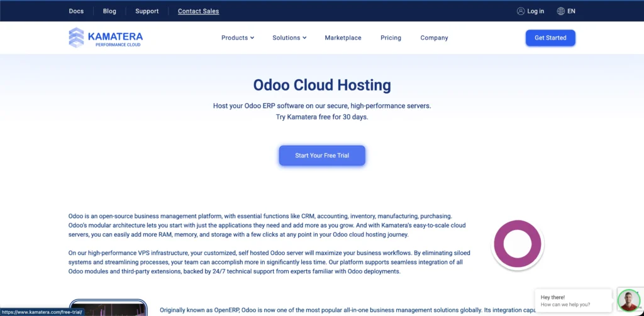Click the Get Started button

click(x=550, y=38)
